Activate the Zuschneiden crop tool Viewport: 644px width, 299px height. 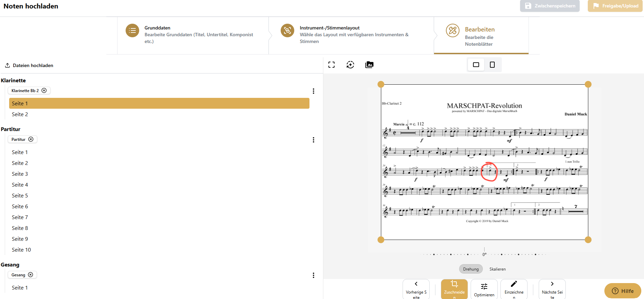pyautogui.click(x=454, y=289)
